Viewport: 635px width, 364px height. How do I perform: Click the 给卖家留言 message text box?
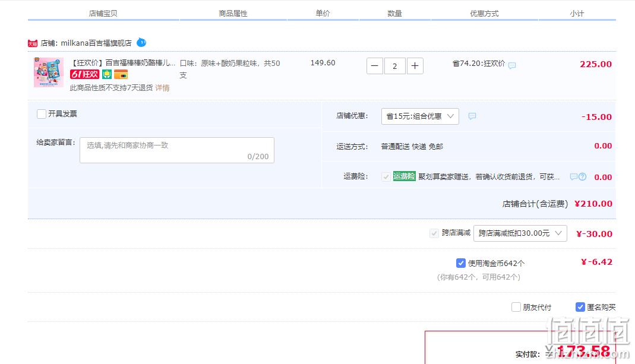coord(177,150)
